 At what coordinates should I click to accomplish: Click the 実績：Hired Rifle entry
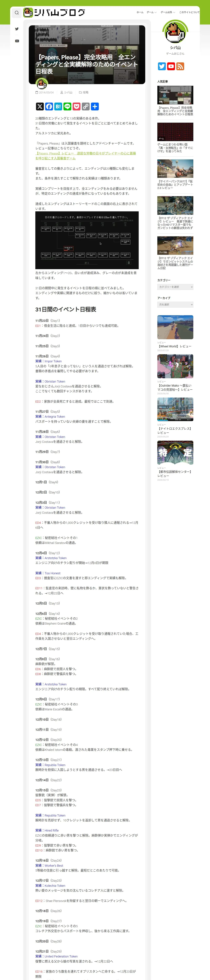47,831
